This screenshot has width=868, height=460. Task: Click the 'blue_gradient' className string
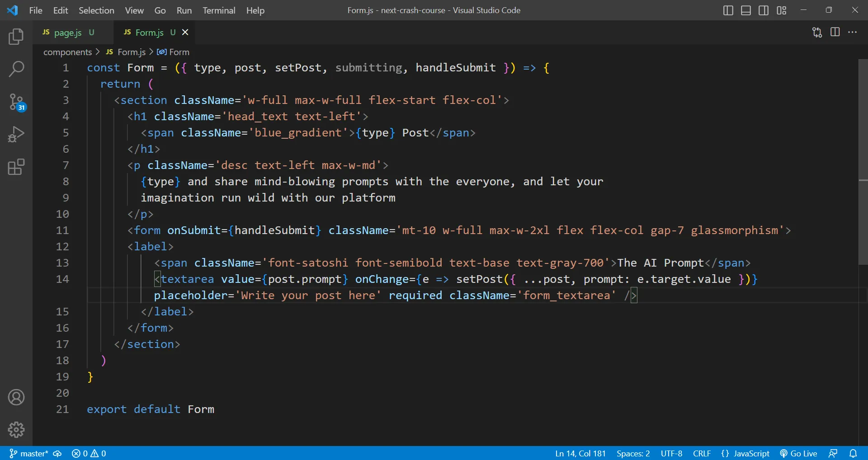[x=298, y=133]
